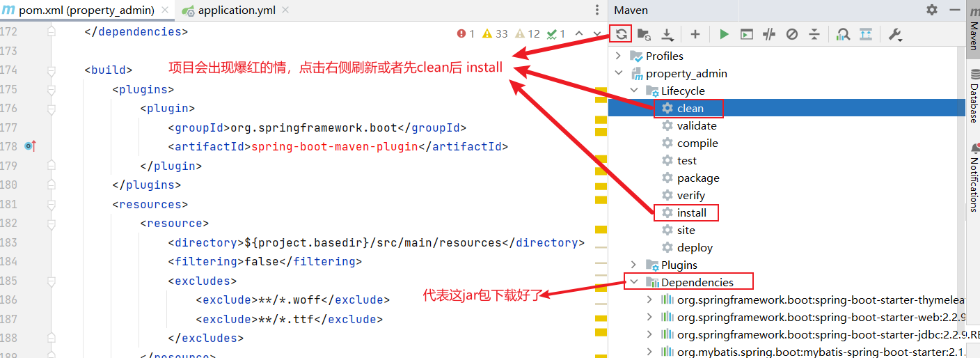Click spring-boot-maven-plugin artifactId text

(335, 146)
